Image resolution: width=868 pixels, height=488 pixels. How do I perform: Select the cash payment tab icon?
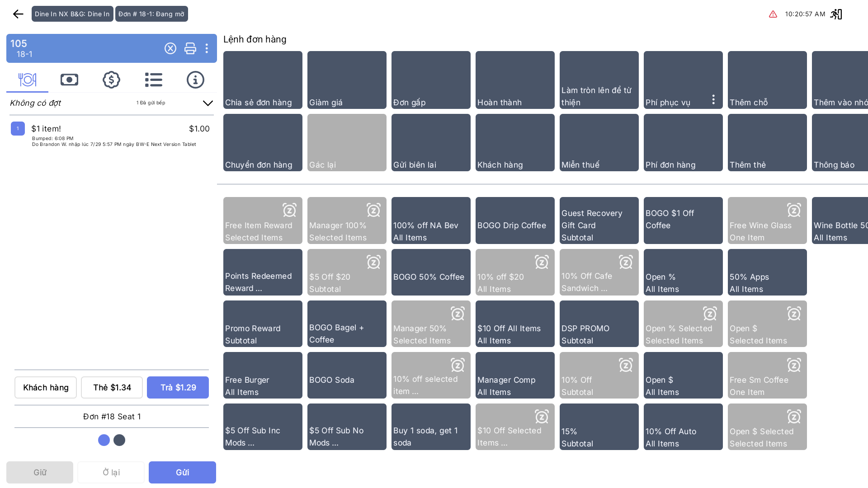coord(69,80)
